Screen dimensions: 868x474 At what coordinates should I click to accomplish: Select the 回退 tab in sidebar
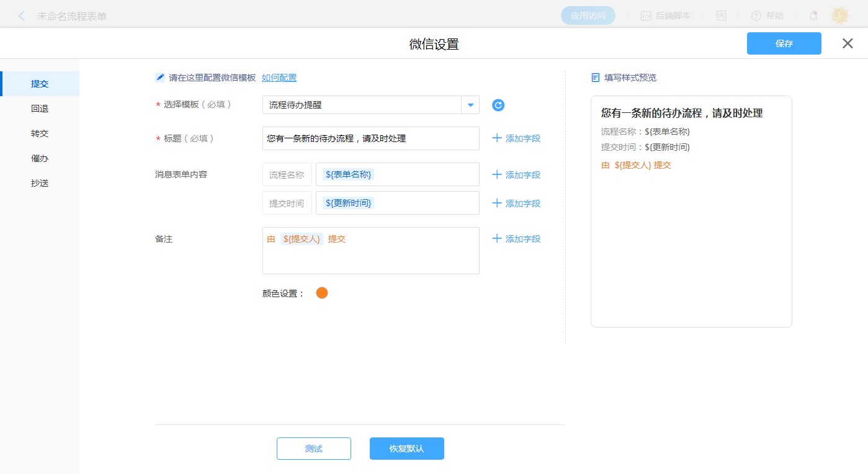[40, 109]
